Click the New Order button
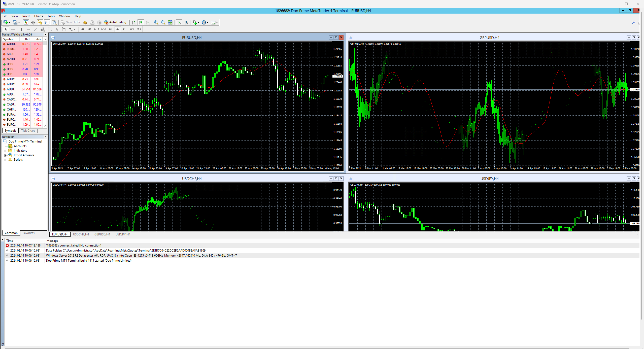Viewport: 644px width, 349px height. pyautogui.click(x=71, y=22)
